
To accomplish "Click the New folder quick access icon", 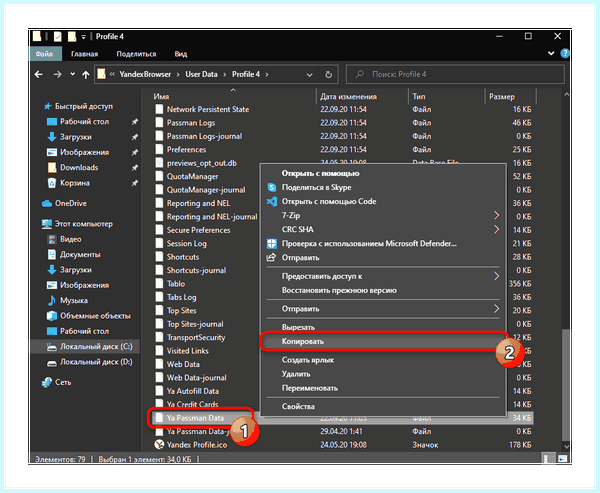I will click(x=72, y=37).
